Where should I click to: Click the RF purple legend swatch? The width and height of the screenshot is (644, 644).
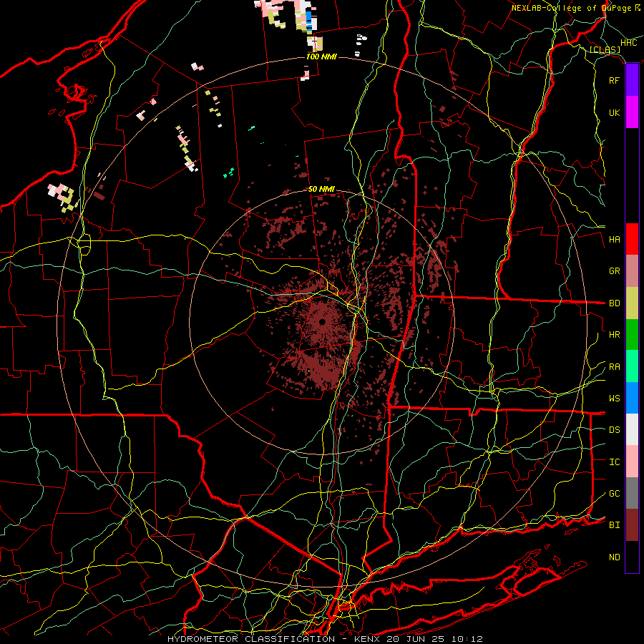pyautogui.click(x=632, y=80)
